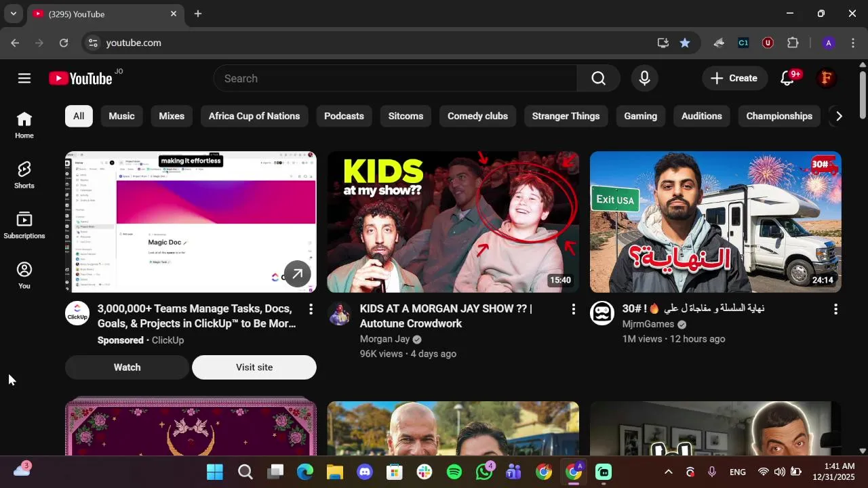This screenshot has height=488, width=868.
Task: Open the Chrome profile A avatar
Action: (x=828, y=43)
